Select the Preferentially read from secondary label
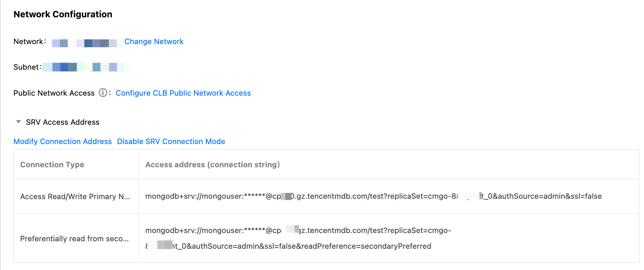This screenshot has width=644, height=270. tap(74, 239)
